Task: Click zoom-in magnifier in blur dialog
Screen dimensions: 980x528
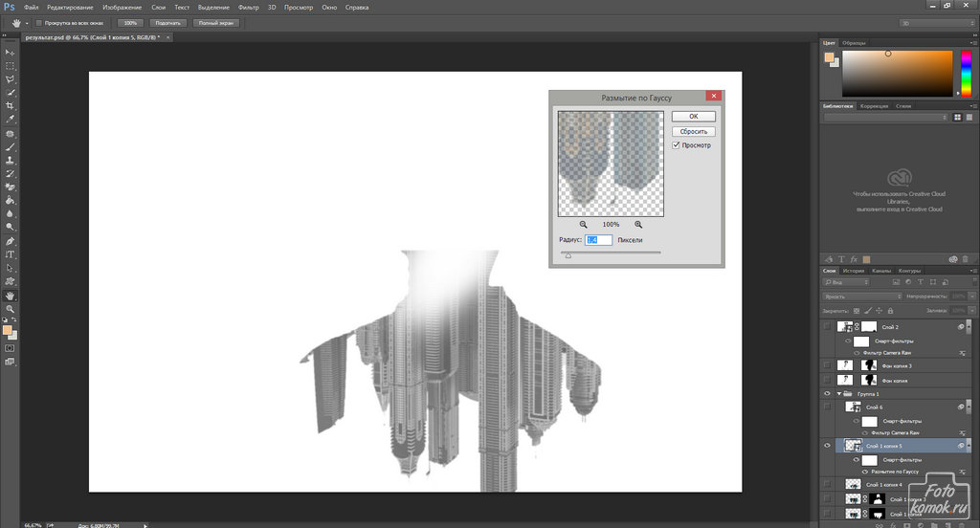Action: 638,224
